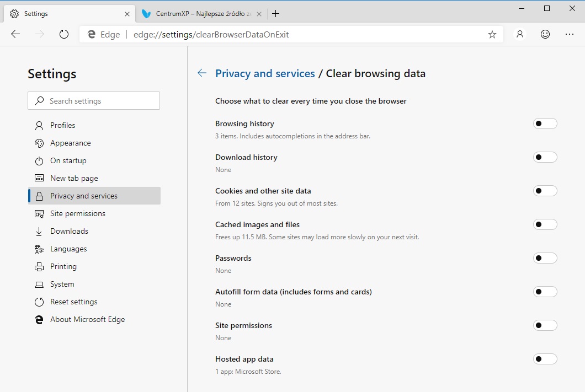This screenshot has width=585, height=392.
Task: Go to Printing settings
Action: click(94, 266)
